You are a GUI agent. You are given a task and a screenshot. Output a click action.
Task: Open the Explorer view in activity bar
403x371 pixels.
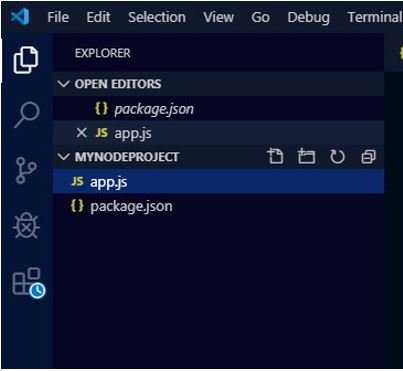(26, 60)
